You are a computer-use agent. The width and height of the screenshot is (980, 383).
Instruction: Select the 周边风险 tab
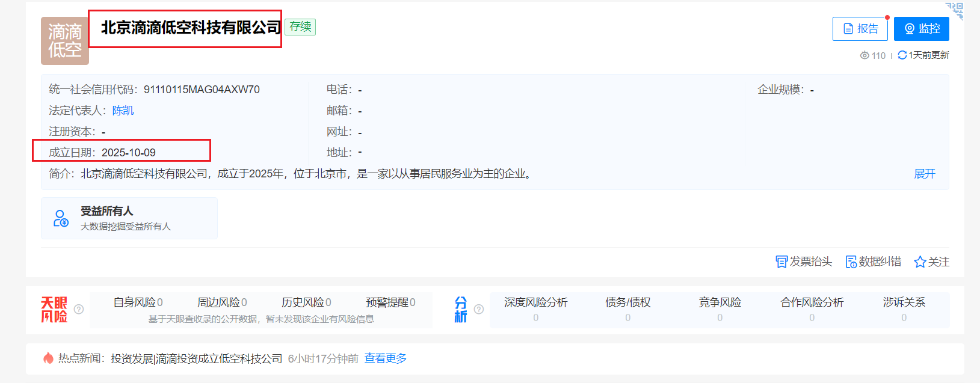point(222,302)
